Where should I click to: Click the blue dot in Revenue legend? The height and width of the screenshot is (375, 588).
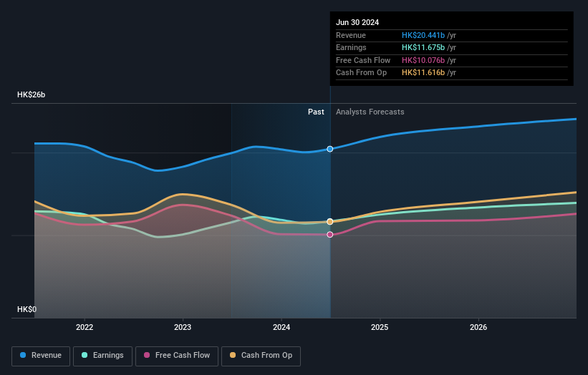[x=23, y=355]
